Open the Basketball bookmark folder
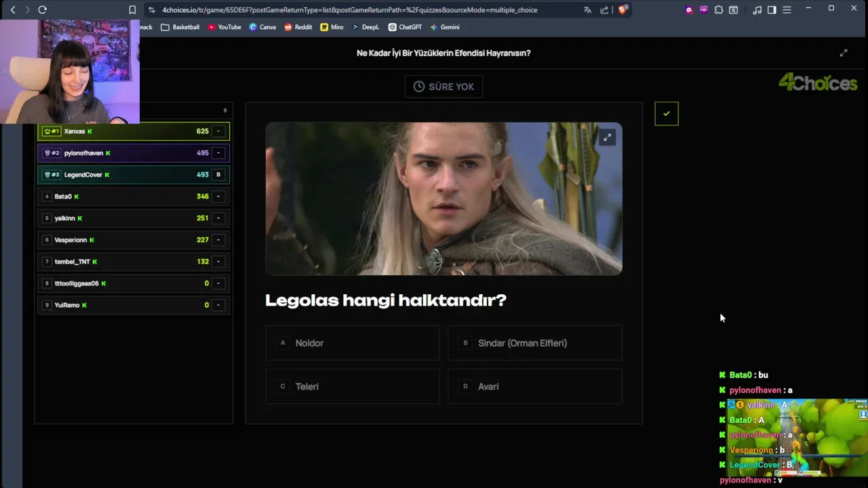 tap(180, 27)
